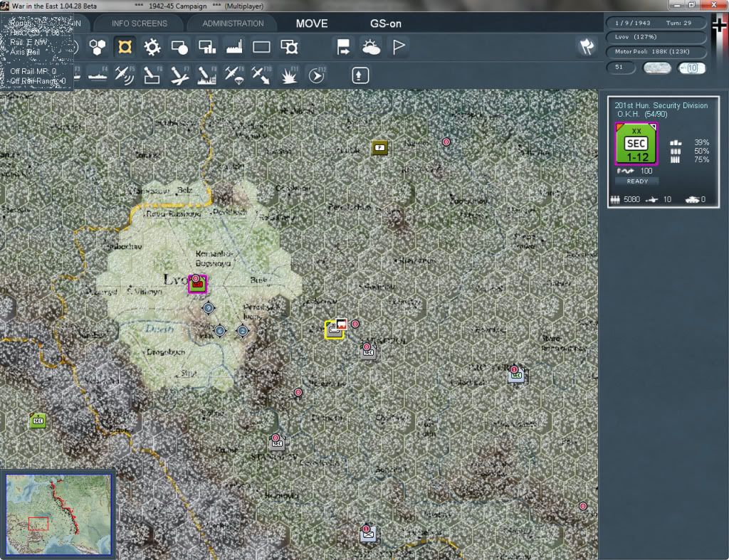The width and height of the screenshot is (729, 560).
Task: Select the F8 bomb city mode
Action: (206, 75)
